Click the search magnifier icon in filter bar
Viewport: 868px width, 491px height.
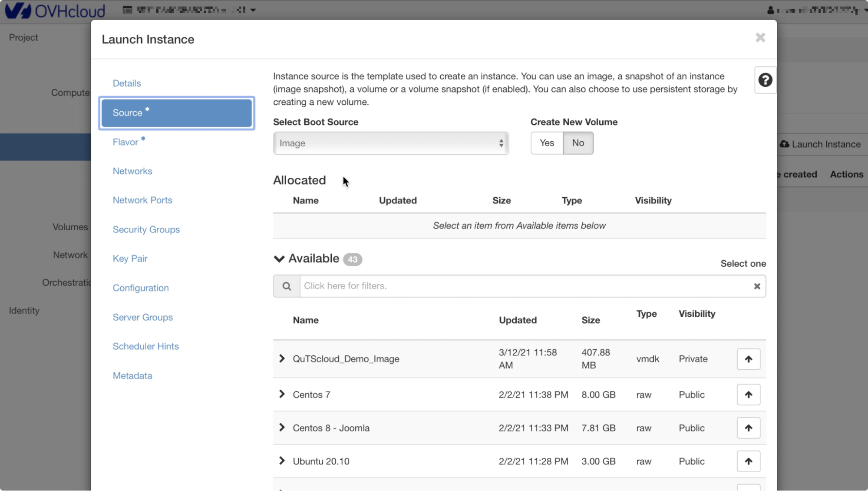pos(287,286)
